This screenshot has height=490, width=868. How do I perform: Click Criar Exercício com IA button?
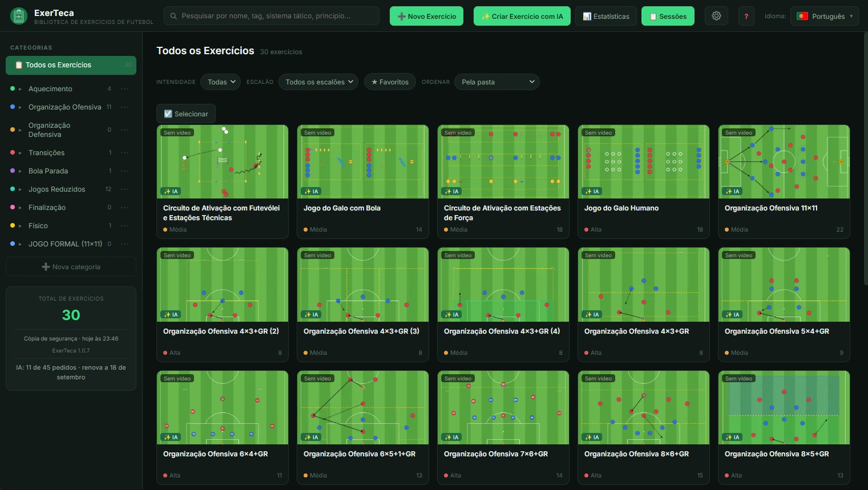[x=522, y=16]
